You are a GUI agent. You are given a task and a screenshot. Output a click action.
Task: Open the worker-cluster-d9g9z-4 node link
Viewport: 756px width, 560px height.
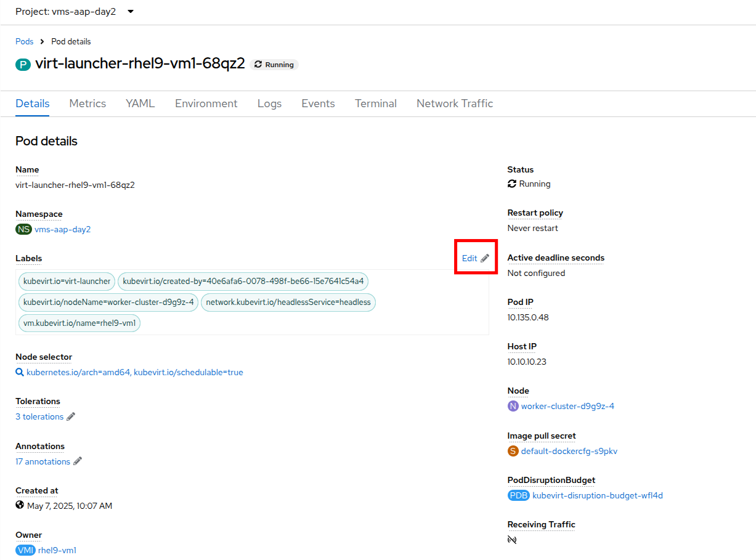point(567,407)
